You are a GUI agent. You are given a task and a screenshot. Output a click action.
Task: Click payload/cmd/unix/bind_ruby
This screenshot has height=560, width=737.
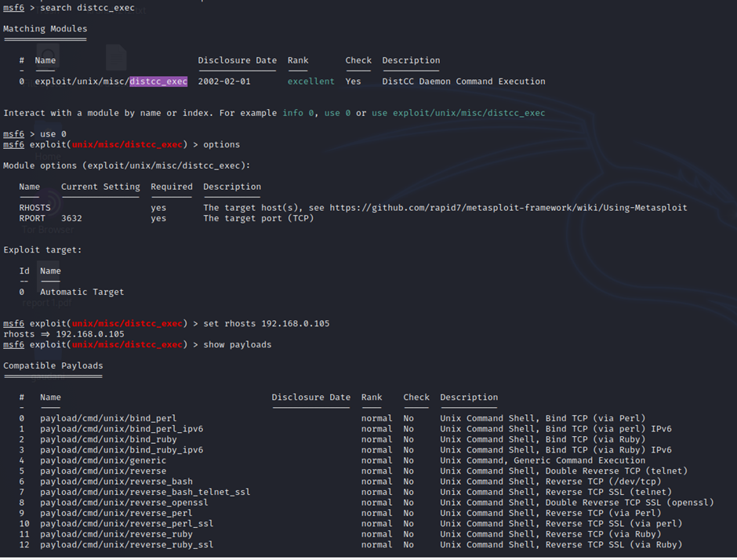(x=108, y=440)
